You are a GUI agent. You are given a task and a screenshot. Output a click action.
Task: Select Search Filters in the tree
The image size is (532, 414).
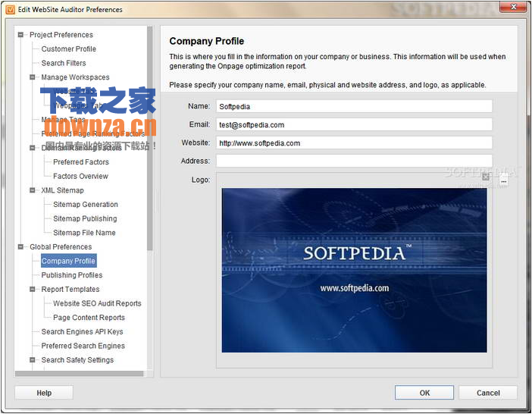click(x=64, y=63)
